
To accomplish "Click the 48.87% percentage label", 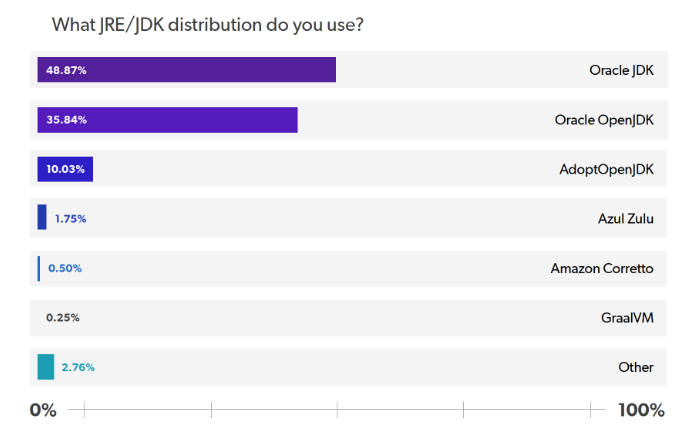I will tap(65, 70).
